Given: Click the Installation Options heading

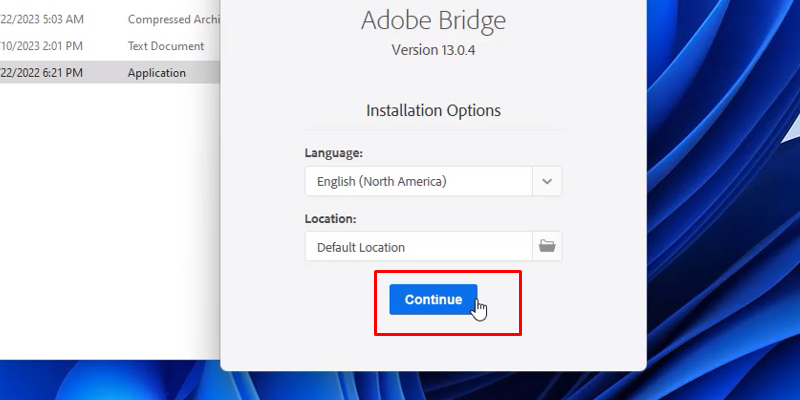Looking at the screenshot, I should (x=433, y=110).
